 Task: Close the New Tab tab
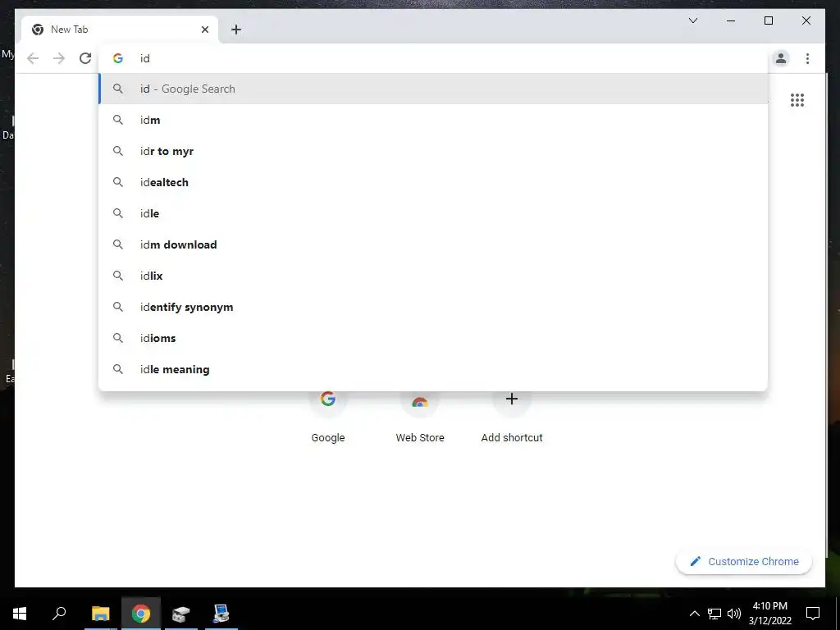coord(204,30)
